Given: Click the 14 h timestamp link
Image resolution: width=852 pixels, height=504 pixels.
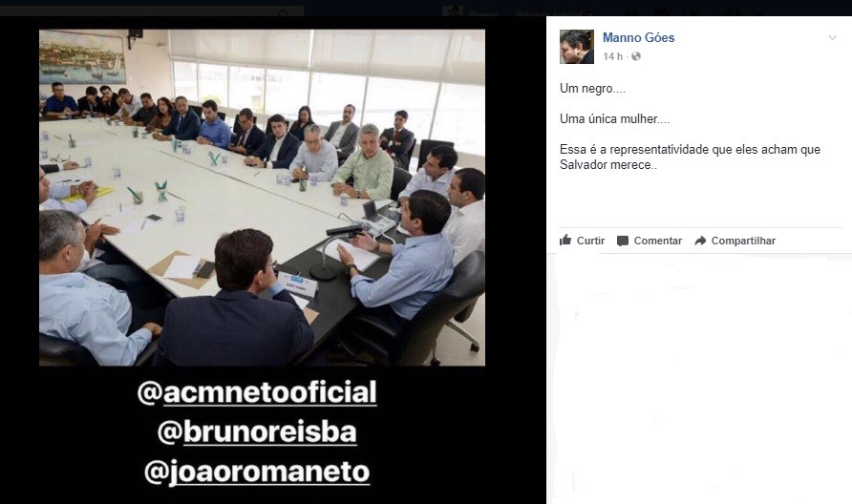Looking at the screenshot, I should [x=612, y=56].
